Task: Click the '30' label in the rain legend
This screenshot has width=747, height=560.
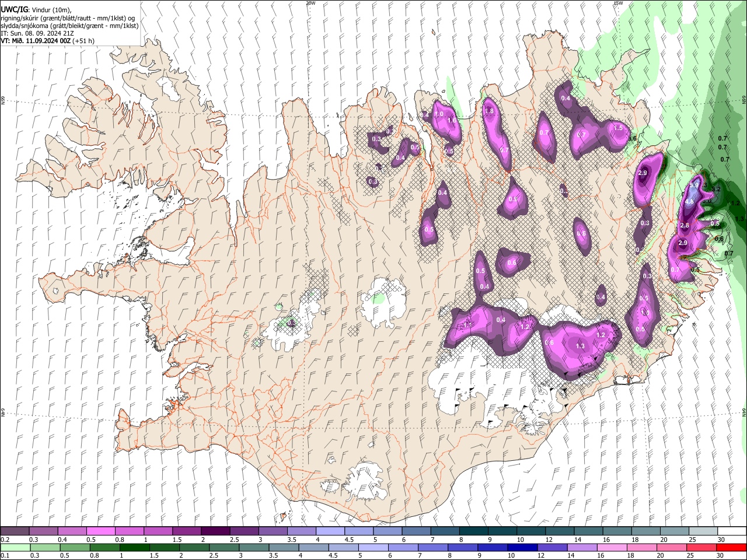Action: point(721,555)
